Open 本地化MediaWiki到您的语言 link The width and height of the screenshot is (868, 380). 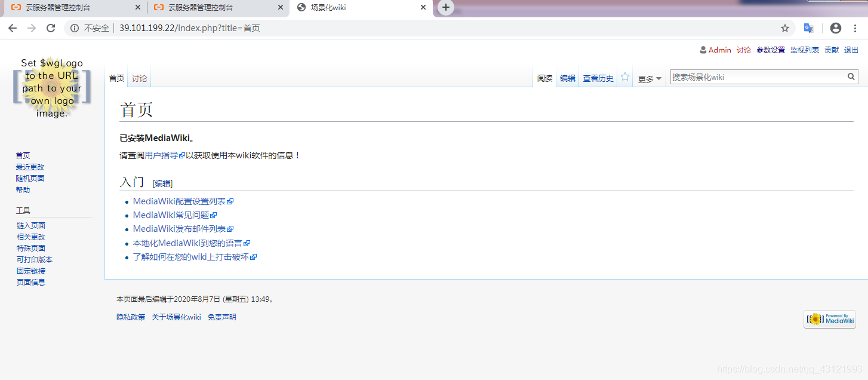coord(192,243)
